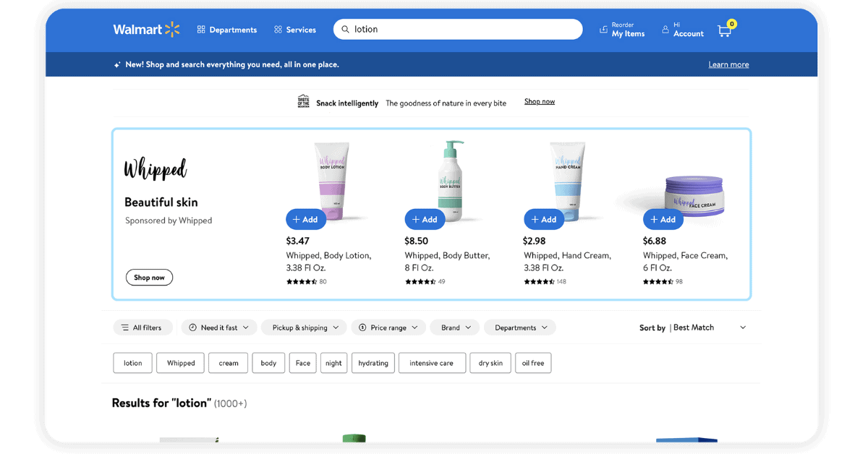The width and height of the screenshot is (868, 454).
Task: Click Shop now in the snack ad
Action: pos(540,102)
